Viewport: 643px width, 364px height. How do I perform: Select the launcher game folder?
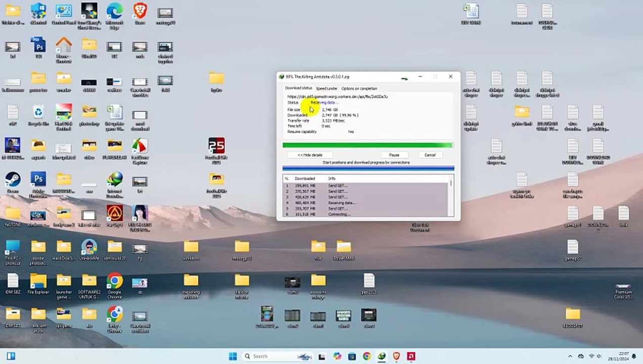pyautogui.click(x=64, y=286)
